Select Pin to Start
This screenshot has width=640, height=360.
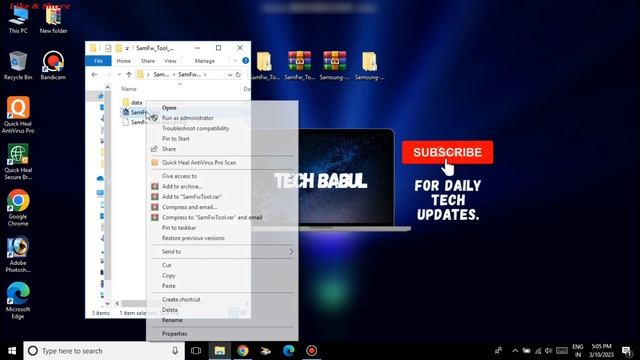(x=176, y=138)
